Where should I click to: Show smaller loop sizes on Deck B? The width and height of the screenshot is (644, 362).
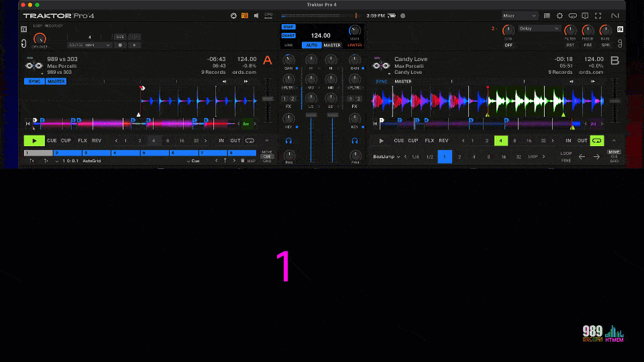tap(464, 141)
